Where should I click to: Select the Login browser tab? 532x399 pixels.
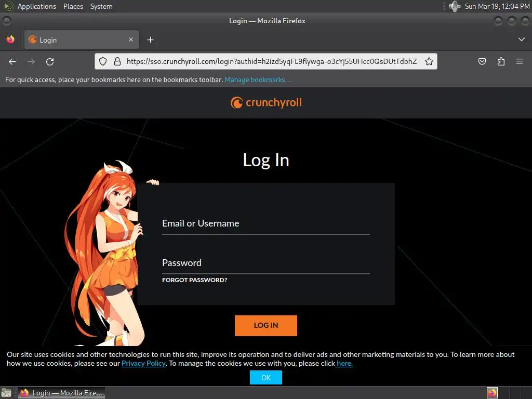point(82,39)
